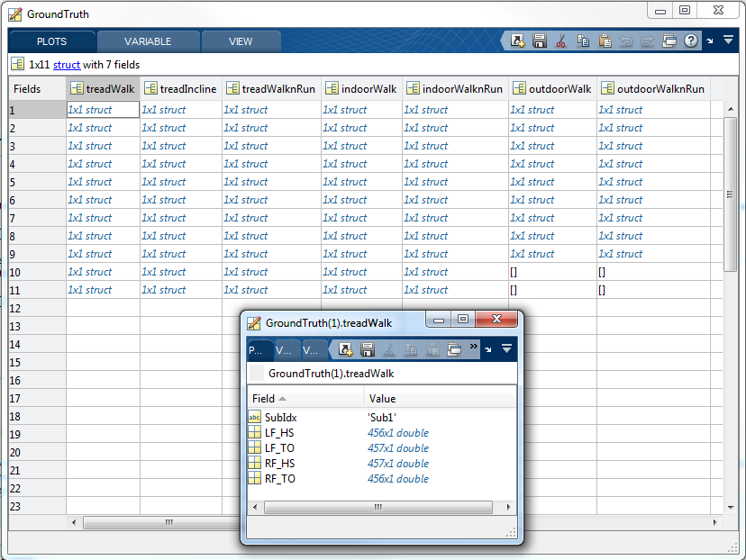Expand hidden toolbar items via double chevron

click(x=474, y=347)
